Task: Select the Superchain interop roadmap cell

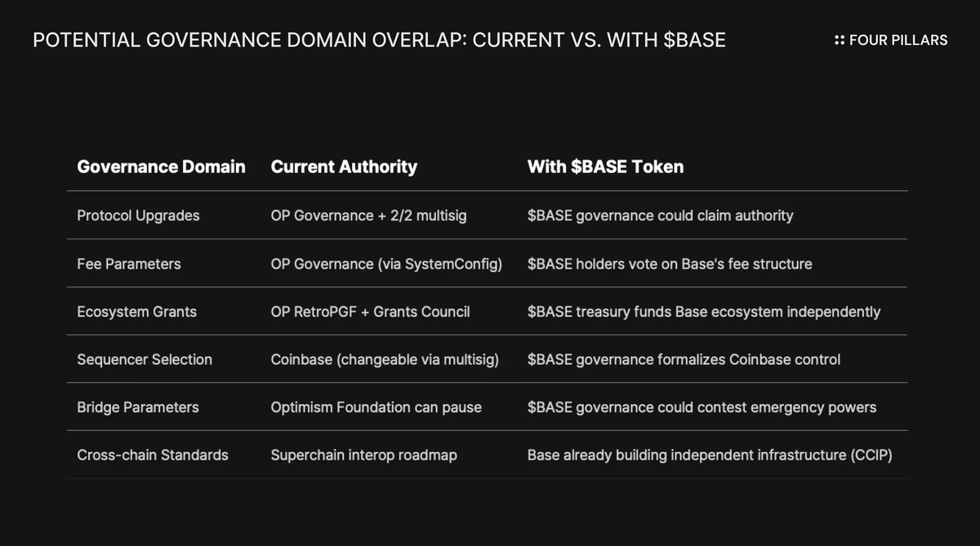Action: coord(363,455)
